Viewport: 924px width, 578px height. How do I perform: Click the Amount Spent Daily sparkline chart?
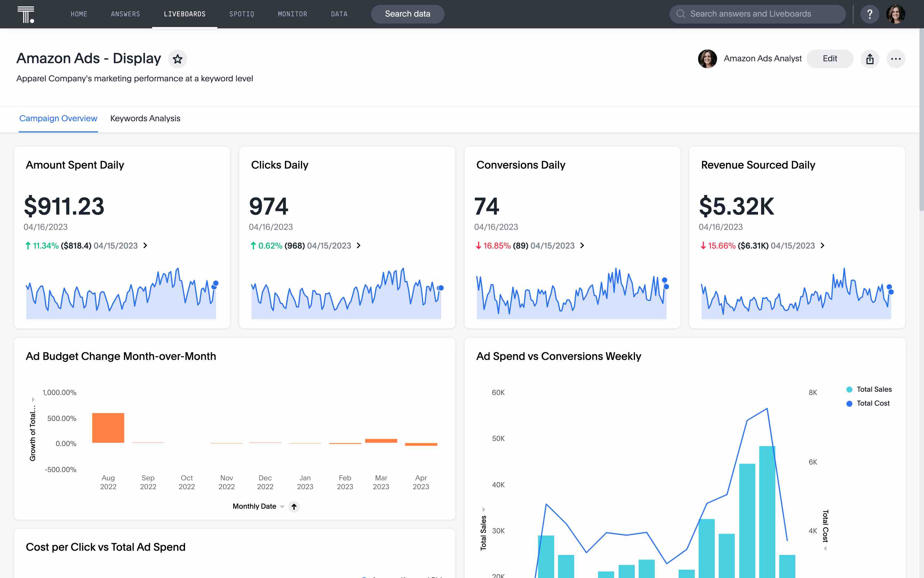point(121,293)
